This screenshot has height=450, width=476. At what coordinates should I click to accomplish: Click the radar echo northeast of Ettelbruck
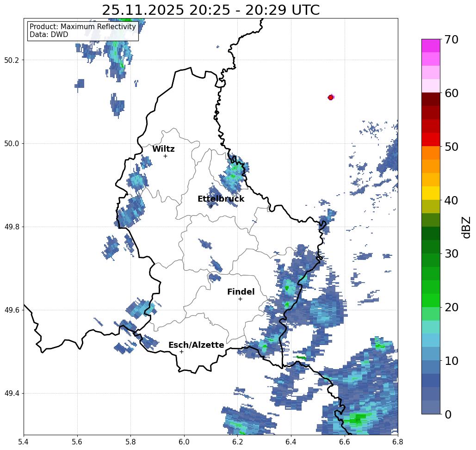point(234,174)
